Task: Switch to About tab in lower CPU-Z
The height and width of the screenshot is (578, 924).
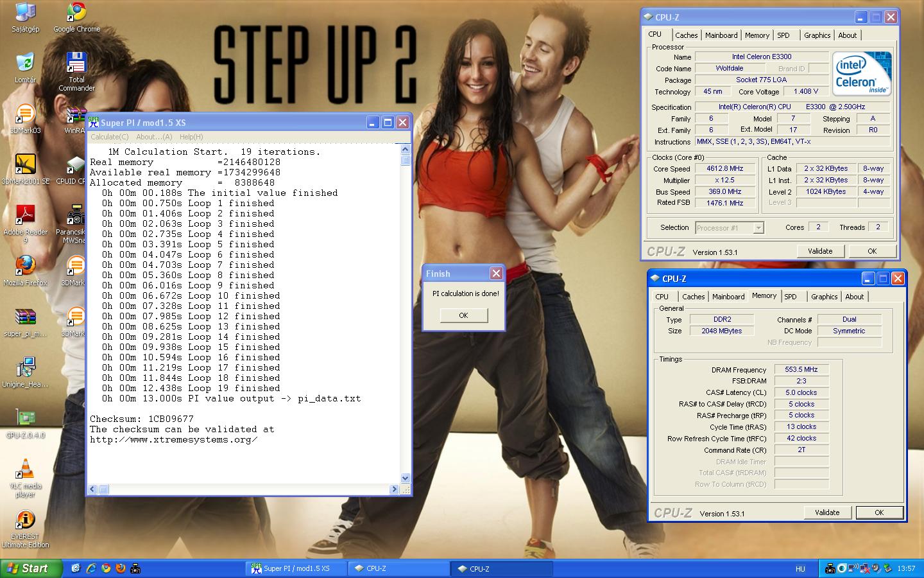Action: pyautogui.click(x=854, y=297)
